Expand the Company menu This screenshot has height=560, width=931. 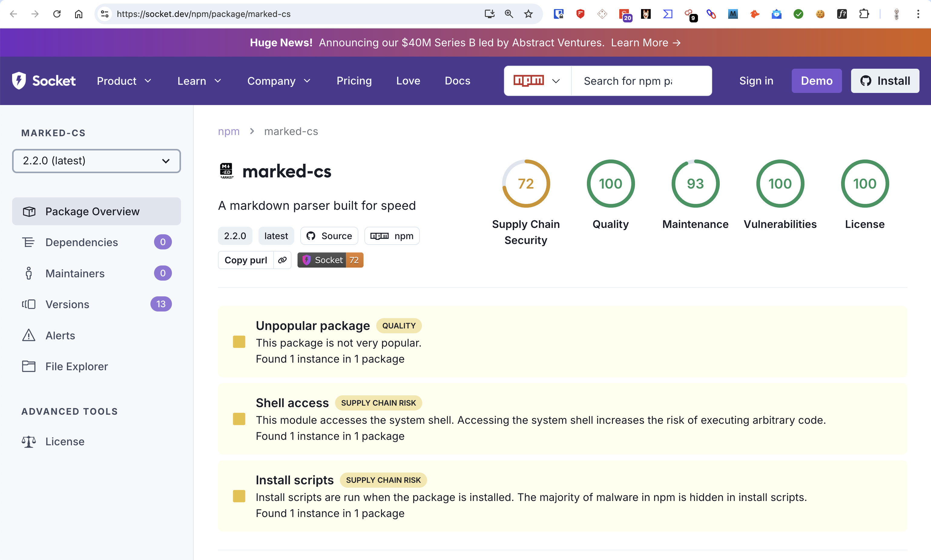(x=279, y=81)
